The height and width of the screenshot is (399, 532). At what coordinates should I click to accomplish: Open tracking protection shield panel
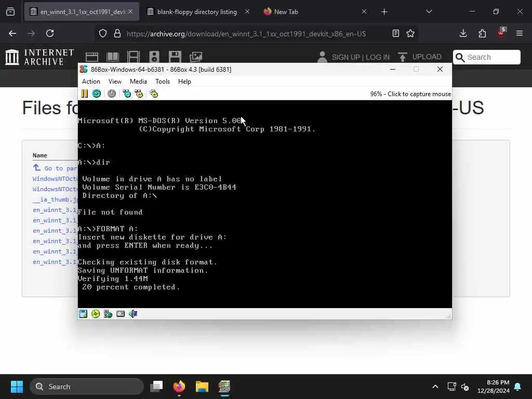tap(103, 33)
